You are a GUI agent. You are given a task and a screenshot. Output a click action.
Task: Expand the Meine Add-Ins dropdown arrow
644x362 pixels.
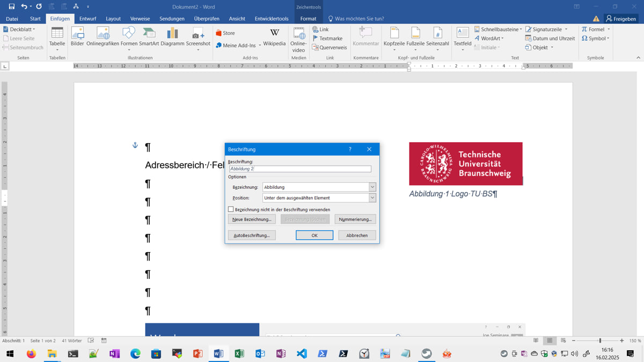[260, 46]
